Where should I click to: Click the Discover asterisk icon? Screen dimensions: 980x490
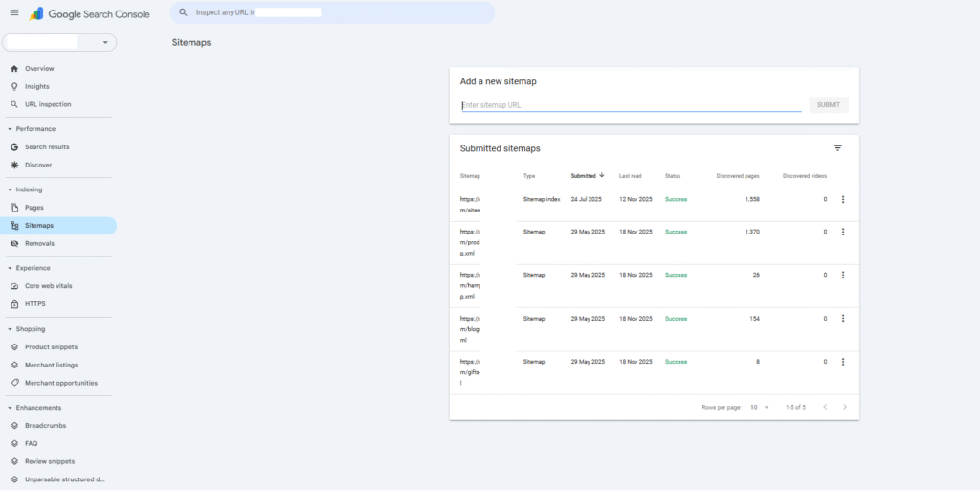(x=14, y=166)
